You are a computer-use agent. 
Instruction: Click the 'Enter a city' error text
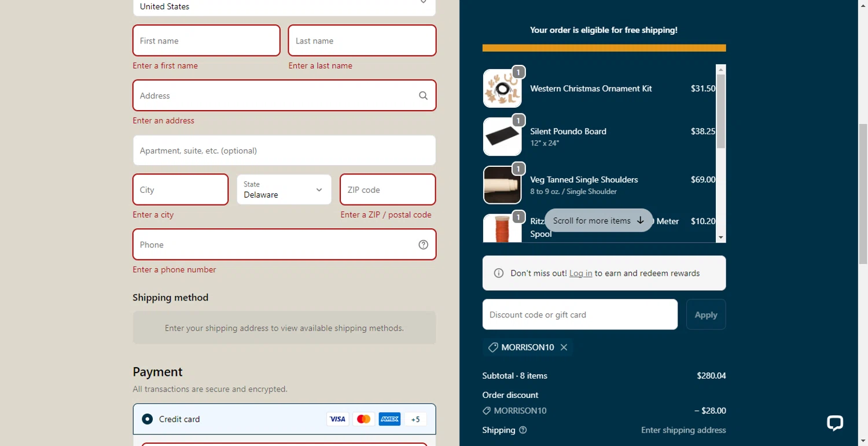[153, 214]
